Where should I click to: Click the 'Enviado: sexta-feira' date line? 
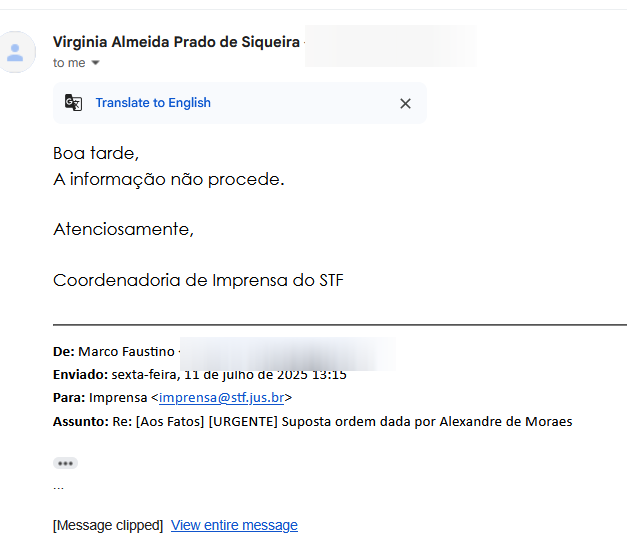point(200,375)
